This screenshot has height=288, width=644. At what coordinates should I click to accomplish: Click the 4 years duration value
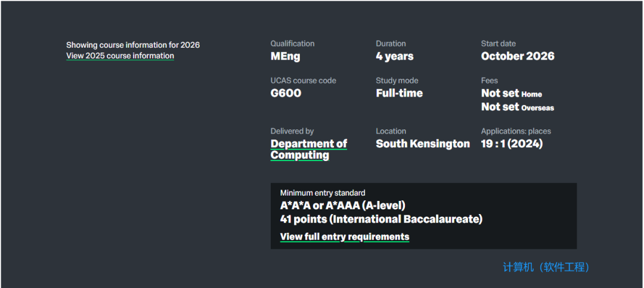point(394,57)
